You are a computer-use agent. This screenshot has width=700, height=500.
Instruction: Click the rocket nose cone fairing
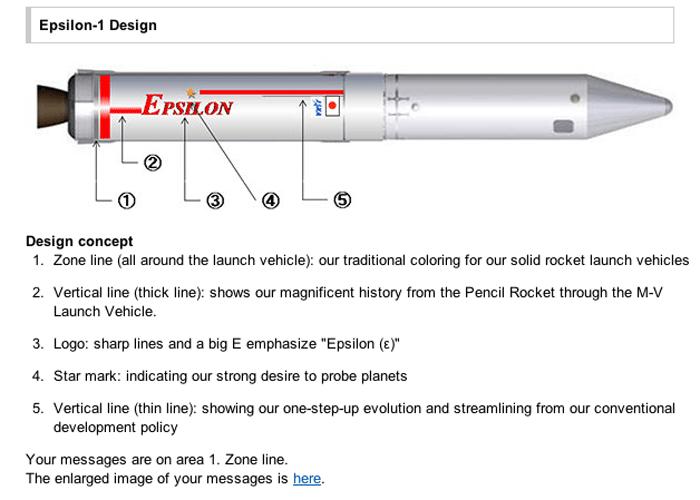point(629,107)
